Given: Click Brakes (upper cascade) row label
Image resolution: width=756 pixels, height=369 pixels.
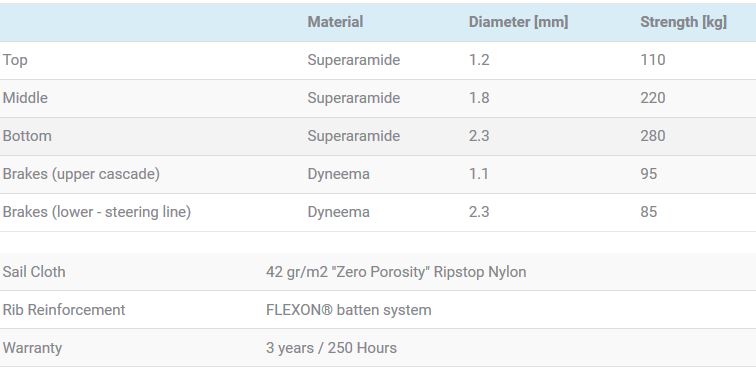Looking at the screenshot, I should tap(81, 174).
